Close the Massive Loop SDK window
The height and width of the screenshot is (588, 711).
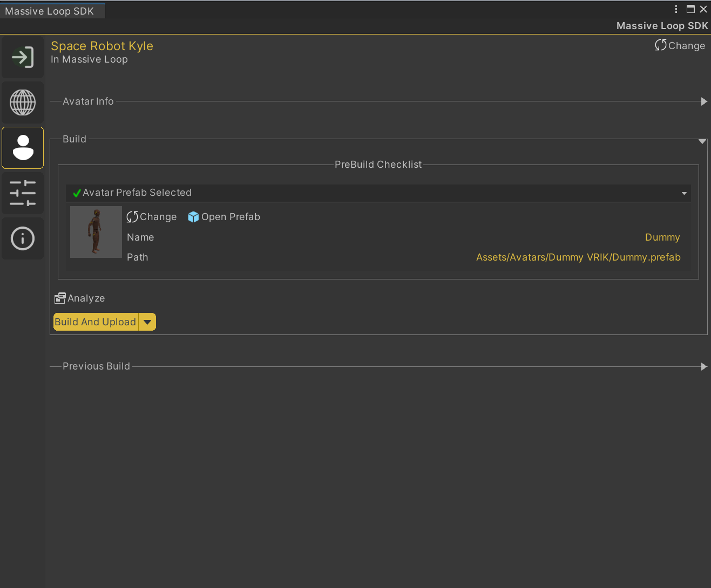pyautogui.click(x=703, y=9)
